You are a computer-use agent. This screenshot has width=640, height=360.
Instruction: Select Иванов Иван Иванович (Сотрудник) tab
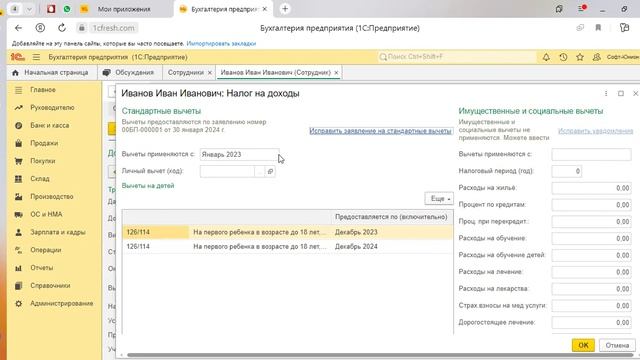pos(276,73)
